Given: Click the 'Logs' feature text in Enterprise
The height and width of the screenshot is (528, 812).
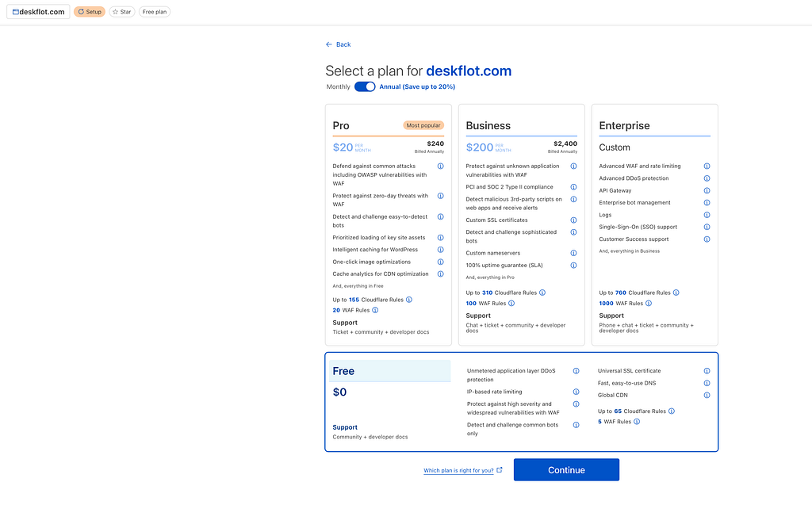Looking at the screenshot, I should point(605,215).
